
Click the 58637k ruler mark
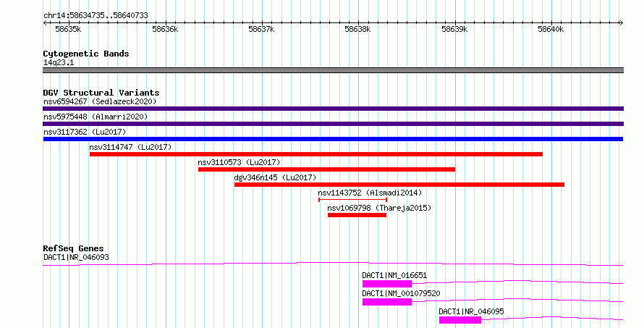pos(261,29)
